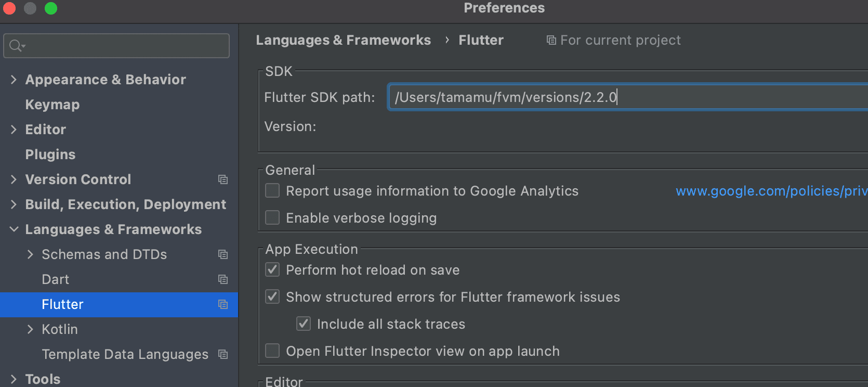Open the Keymap settings page

[x=52, y=105]
